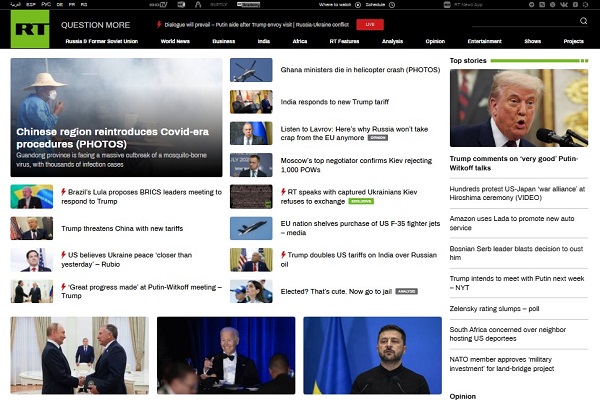Open the Where to watch link
This screenshot has height=400, width=600.
point(335,5)
